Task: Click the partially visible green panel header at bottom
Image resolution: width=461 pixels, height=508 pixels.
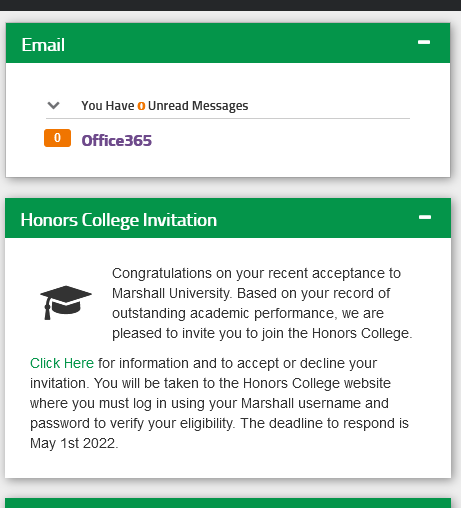Action: (x=228, y=503)
